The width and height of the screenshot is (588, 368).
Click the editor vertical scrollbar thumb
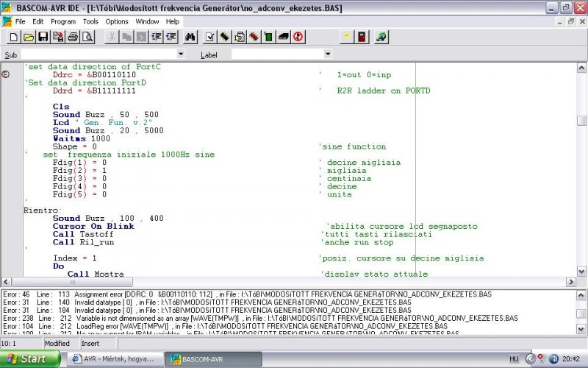point(581,120)
